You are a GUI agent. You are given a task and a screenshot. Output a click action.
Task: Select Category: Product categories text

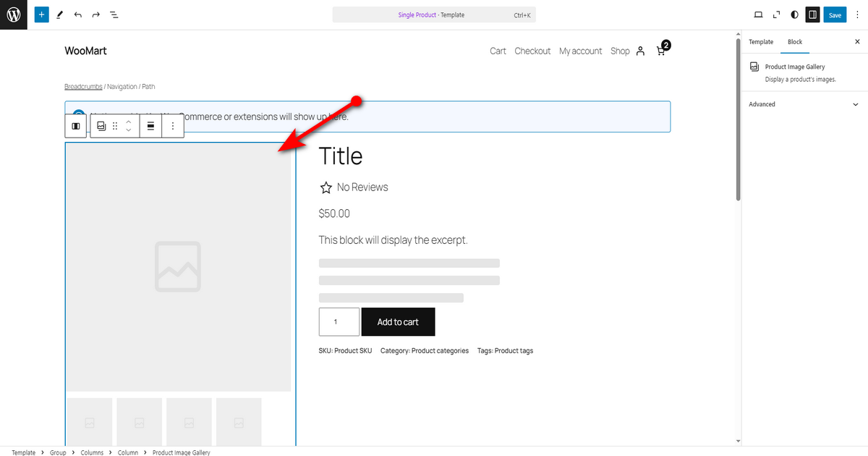click(425, 351)
